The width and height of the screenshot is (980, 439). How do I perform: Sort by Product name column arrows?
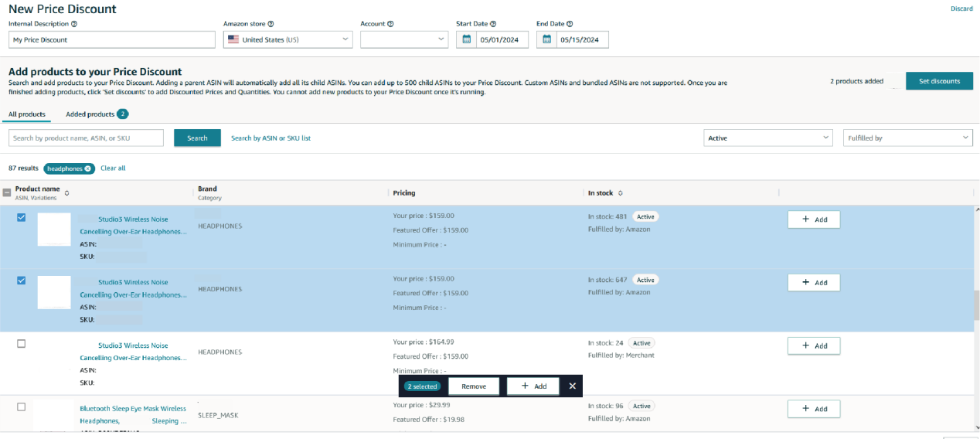(66, 192)
